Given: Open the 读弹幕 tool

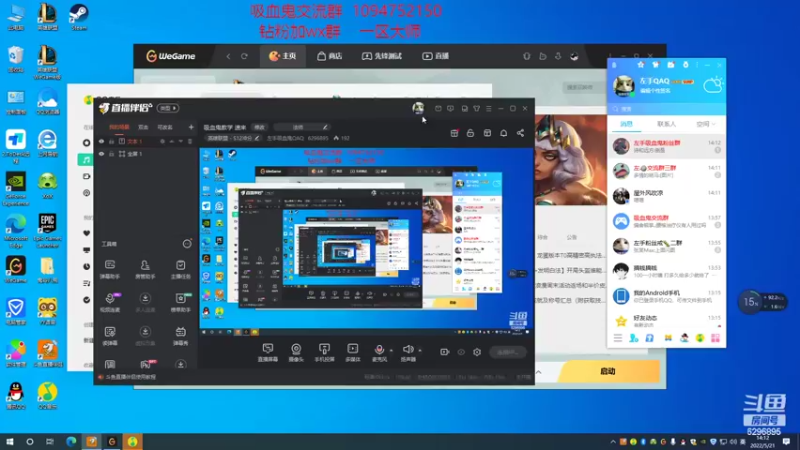Looking at the screenshot, I should (110, 336).
